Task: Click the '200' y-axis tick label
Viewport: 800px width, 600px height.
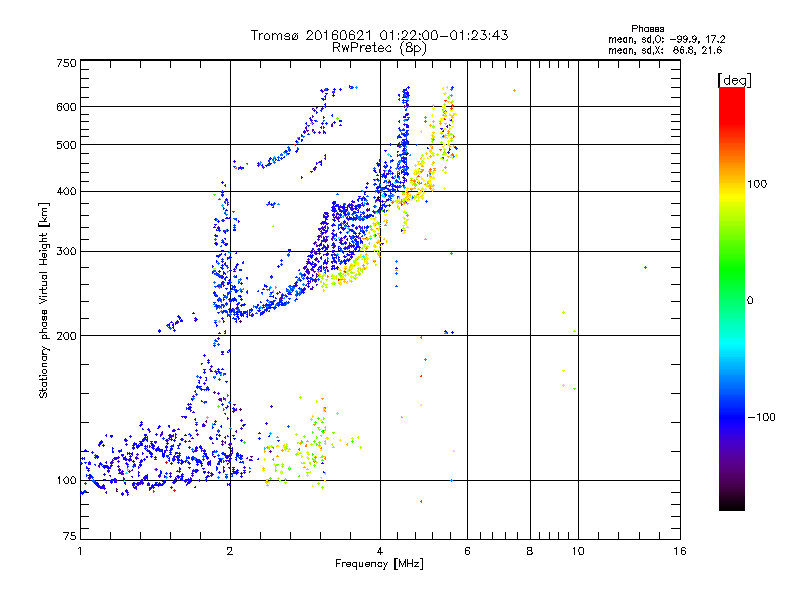Action: pyautogui.click(x=67, y=336)
